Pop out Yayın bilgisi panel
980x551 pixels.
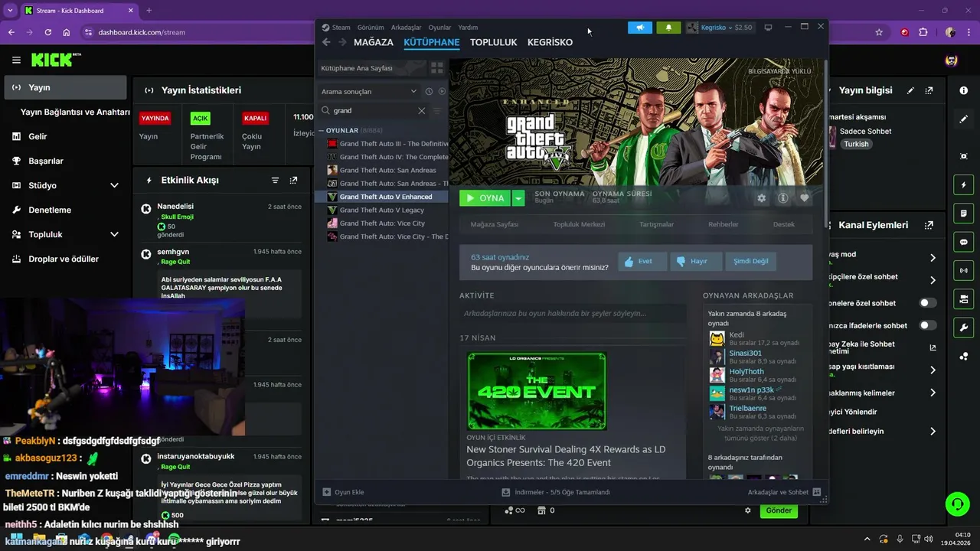pos(929,90)
